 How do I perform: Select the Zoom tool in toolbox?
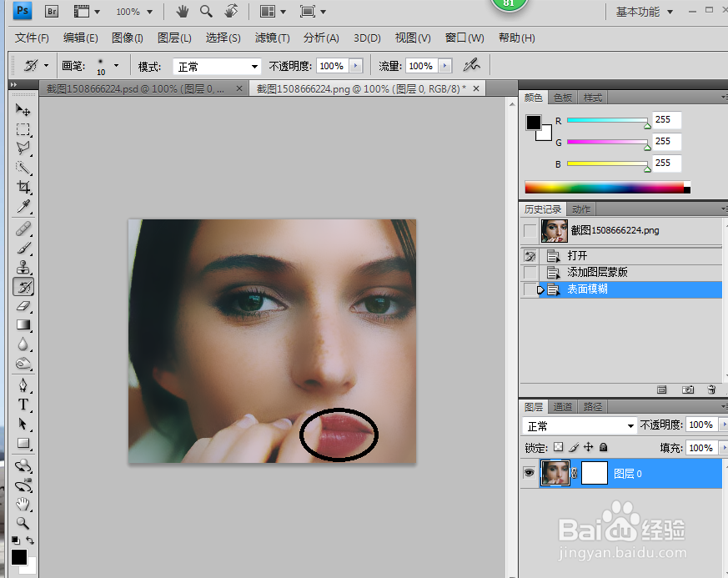[23, 523]
